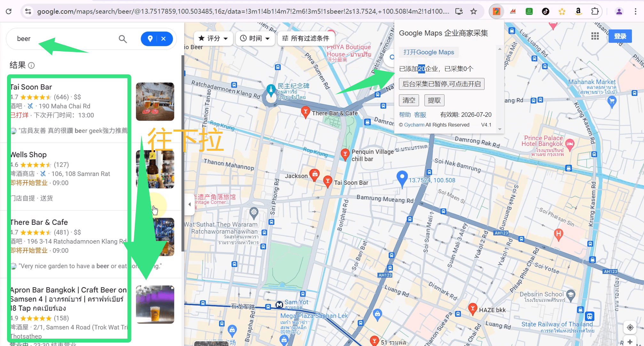Click the 登录 sign-in button

[620, 36]
